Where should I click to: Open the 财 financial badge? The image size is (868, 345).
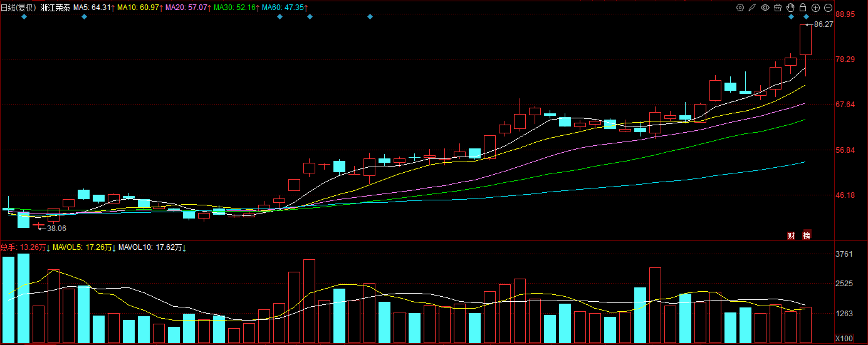tap(791, 235)
